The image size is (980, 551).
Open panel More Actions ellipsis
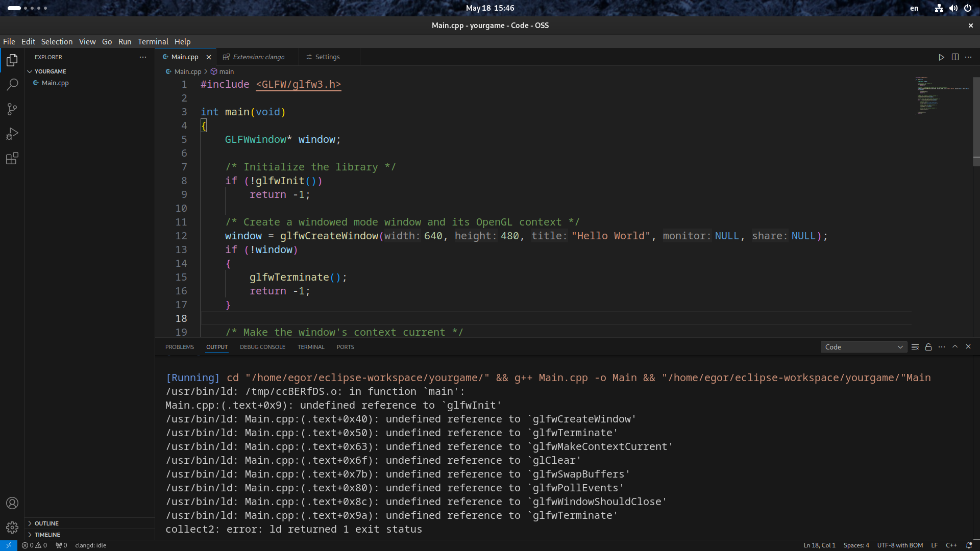point(942,347)
